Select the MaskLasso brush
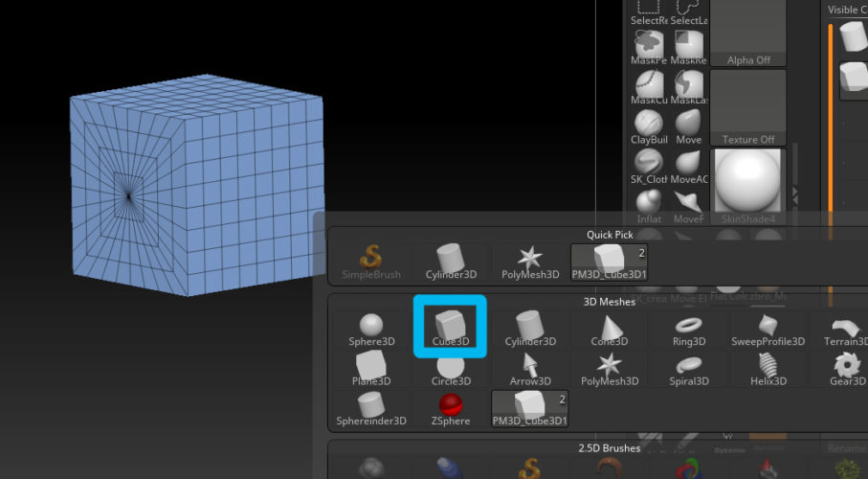Image resolution: width=868 pixels, height=479 pixels. [x=689, y=87]
